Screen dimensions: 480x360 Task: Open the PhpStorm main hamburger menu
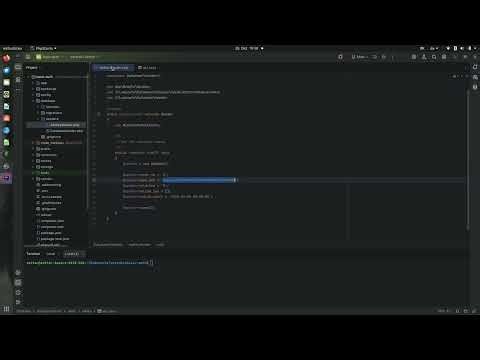tap(28, 57)
